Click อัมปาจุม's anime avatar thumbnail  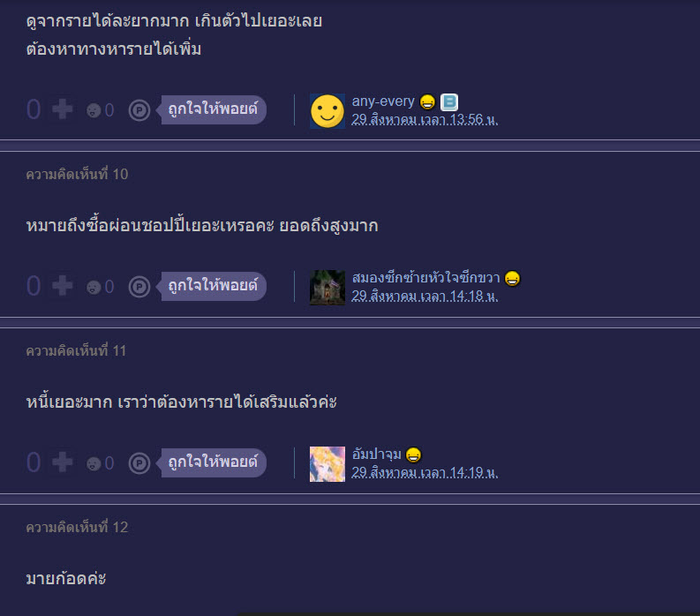click(x=327, y=464)
